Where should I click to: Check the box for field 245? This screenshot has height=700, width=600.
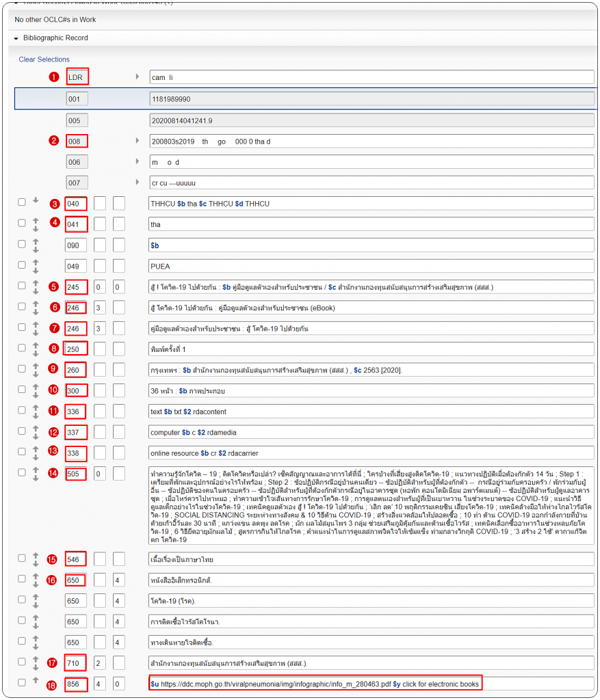(21, 285)
